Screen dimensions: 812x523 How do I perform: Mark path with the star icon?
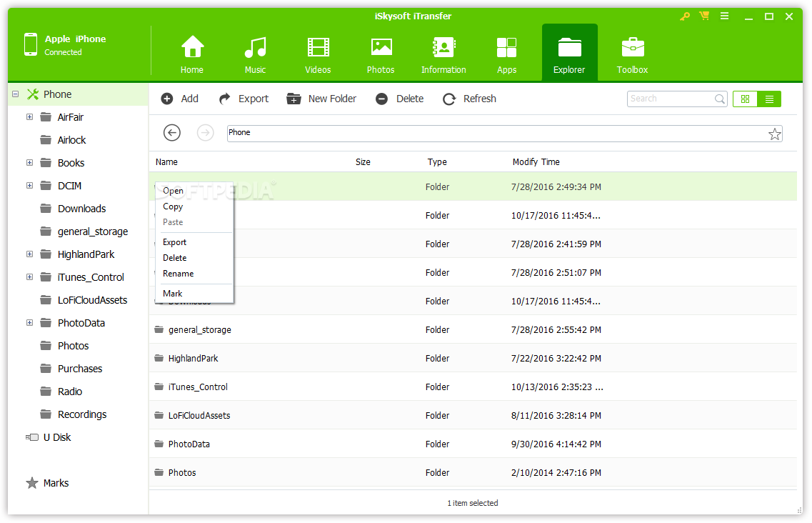[x=774, y=134]
